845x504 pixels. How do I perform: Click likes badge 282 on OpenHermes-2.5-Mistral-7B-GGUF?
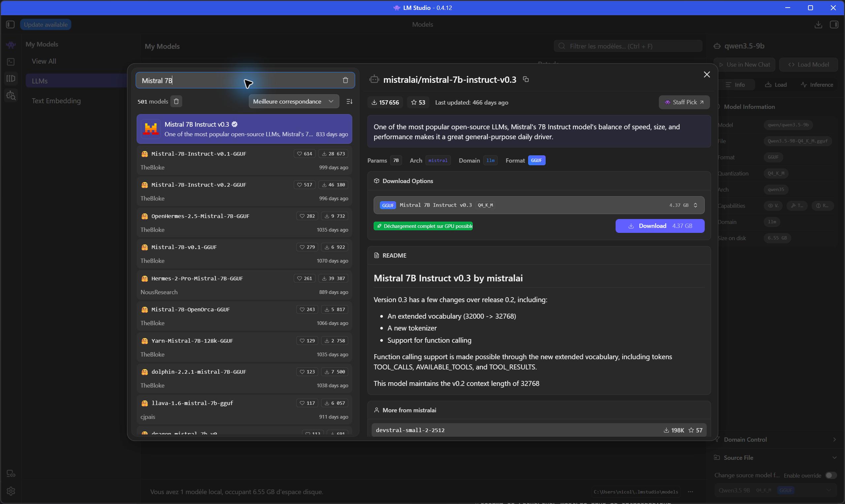[x=307, y=216]
